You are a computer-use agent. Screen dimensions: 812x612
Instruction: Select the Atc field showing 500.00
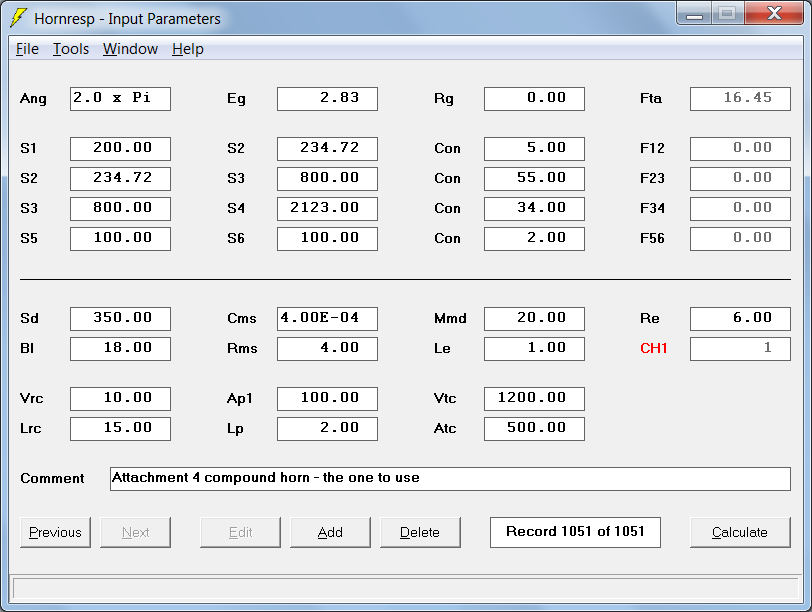click(x=534, y=429)
